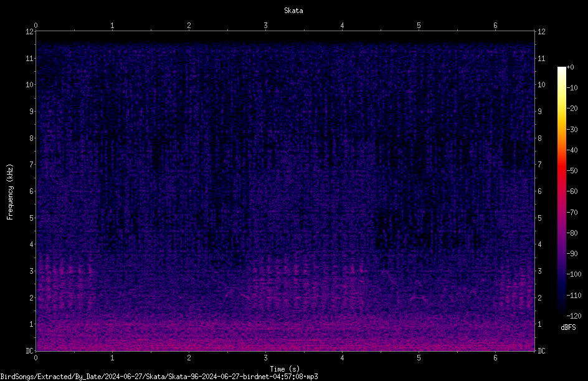Image resolution: width=588 pixels, height=381 pixels.
Task: Click the white top of the color scale
Action: coord(561,69)
